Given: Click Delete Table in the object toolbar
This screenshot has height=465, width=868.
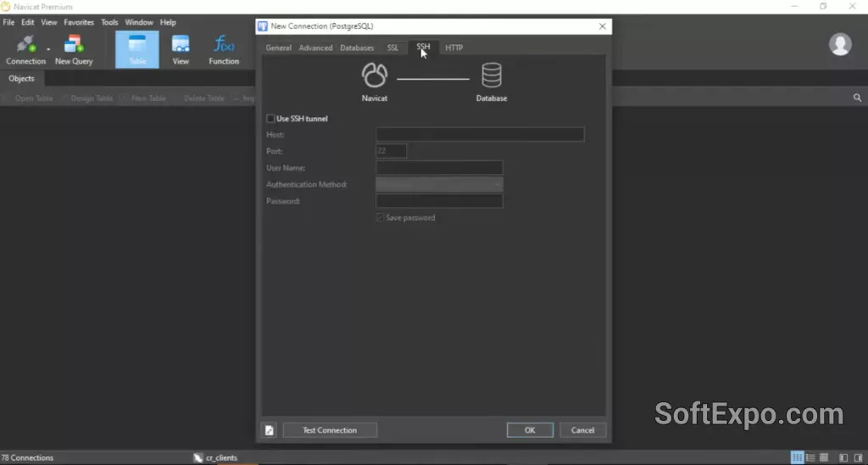Looking at the screenshot, I should 203,98.
